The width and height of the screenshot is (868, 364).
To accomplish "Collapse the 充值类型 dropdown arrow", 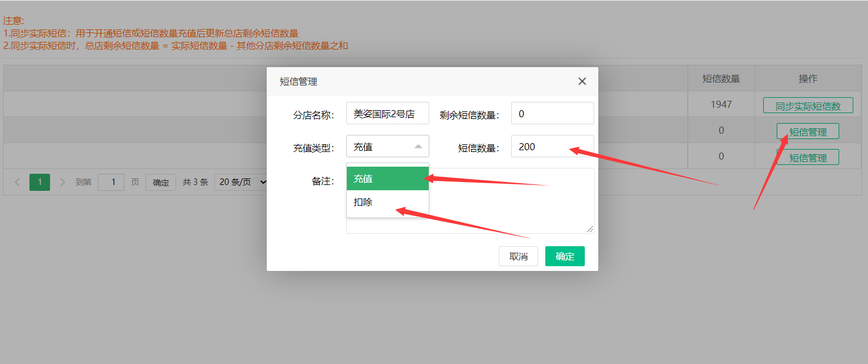I will click(418, 147).
